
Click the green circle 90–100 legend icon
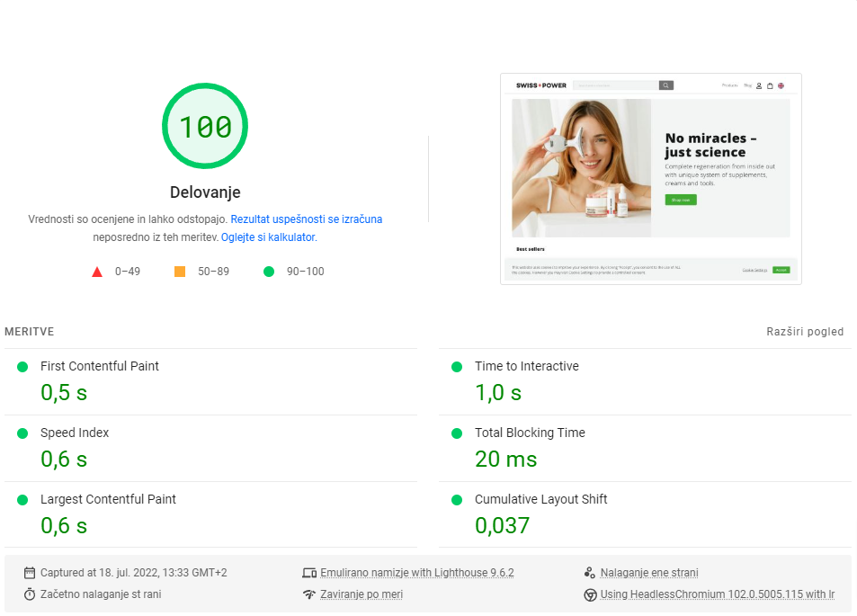[269, 272]
